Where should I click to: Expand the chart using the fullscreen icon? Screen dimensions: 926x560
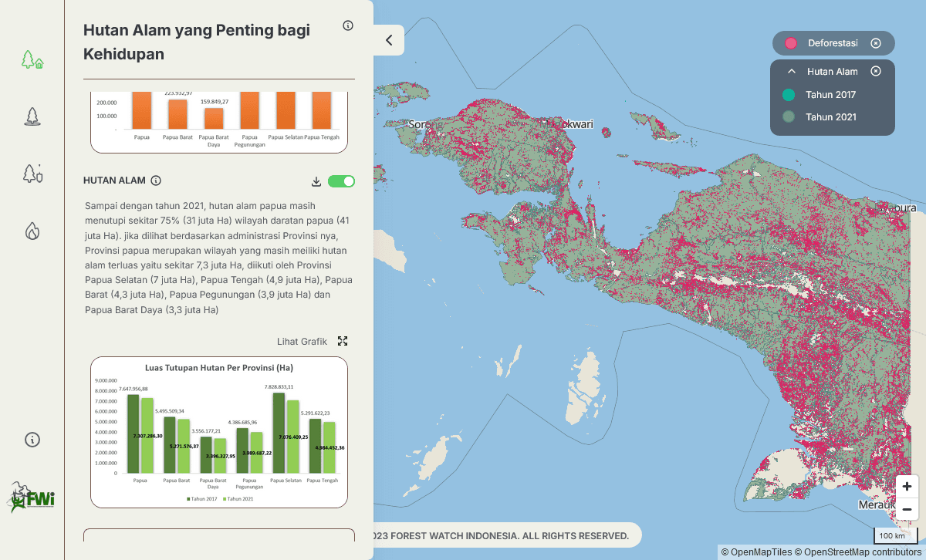pyautogui.click(x=343, y=340)
